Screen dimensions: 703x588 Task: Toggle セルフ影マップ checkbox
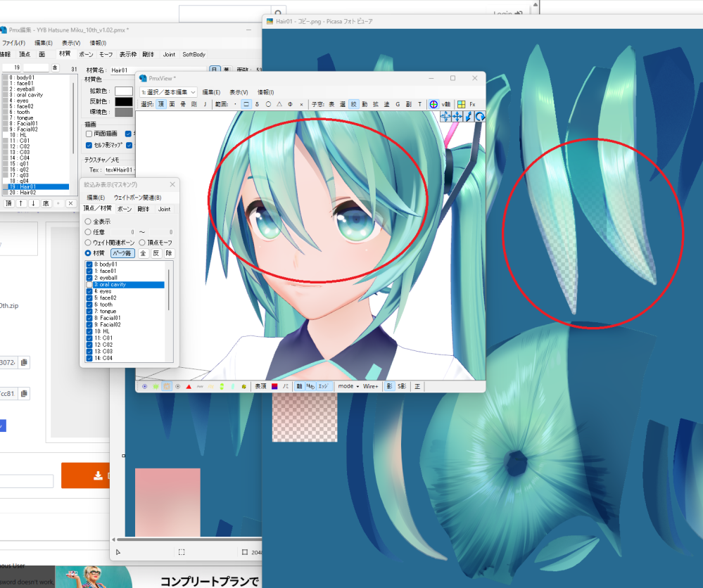(89, 145)
